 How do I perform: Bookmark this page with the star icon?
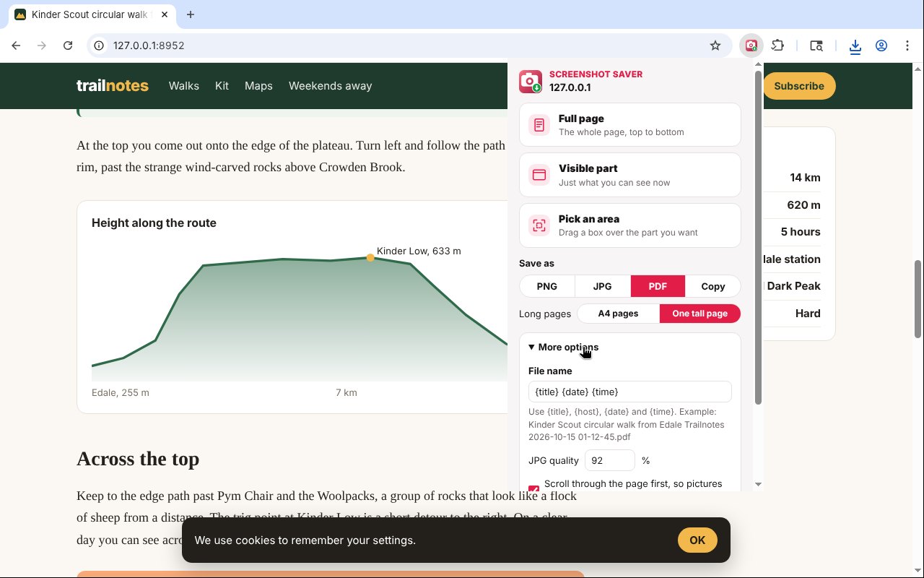point(715,46)
